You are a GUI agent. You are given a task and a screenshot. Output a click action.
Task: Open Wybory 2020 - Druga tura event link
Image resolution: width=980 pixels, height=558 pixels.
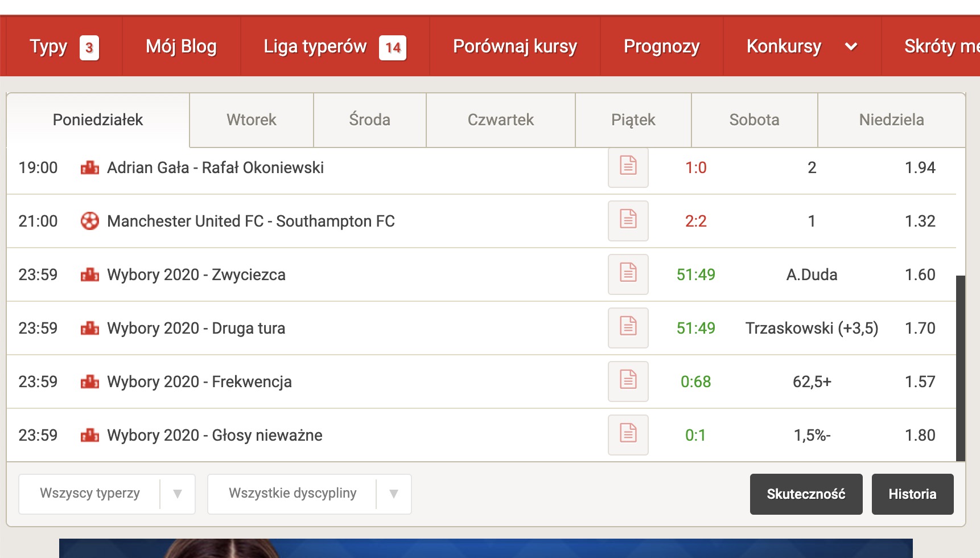196,328
